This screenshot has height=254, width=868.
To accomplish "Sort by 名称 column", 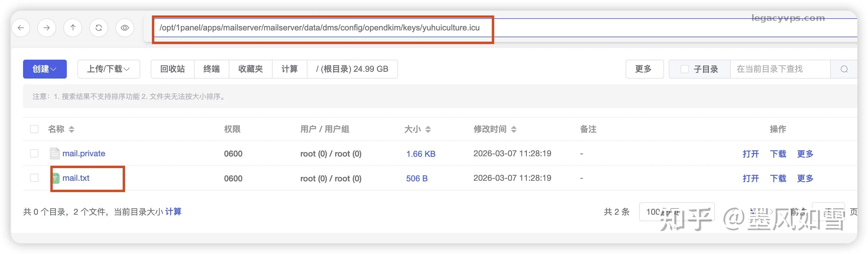I will coord(61,129).
